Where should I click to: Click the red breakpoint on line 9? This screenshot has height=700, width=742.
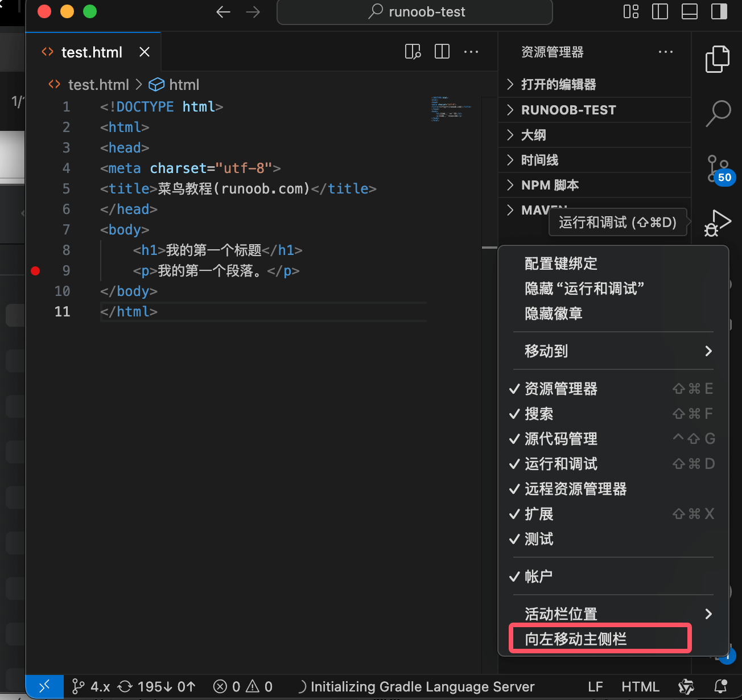tap(35, 271)
